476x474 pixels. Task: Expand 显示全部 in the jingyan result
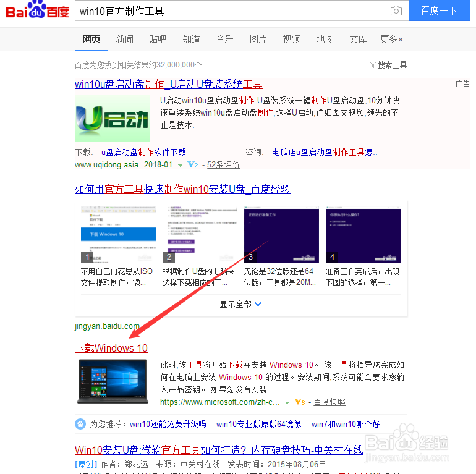pos(240,304)
